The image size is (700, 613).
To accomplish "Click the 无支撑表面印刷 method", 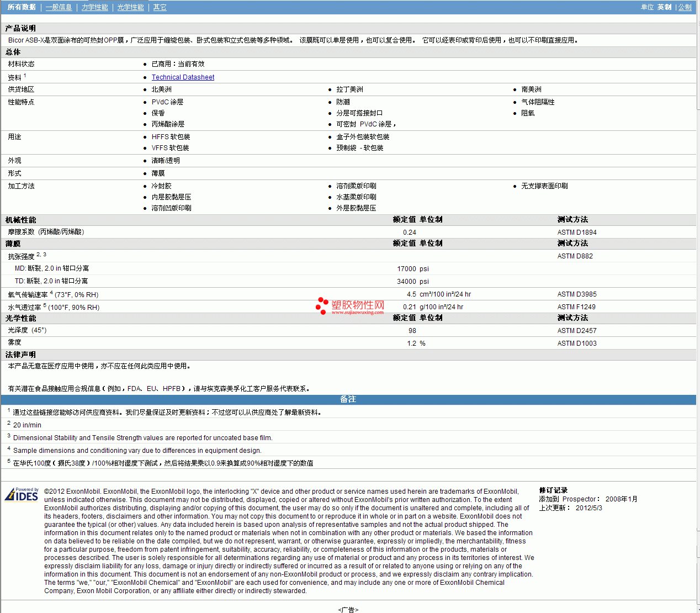I will coord(544,186).
